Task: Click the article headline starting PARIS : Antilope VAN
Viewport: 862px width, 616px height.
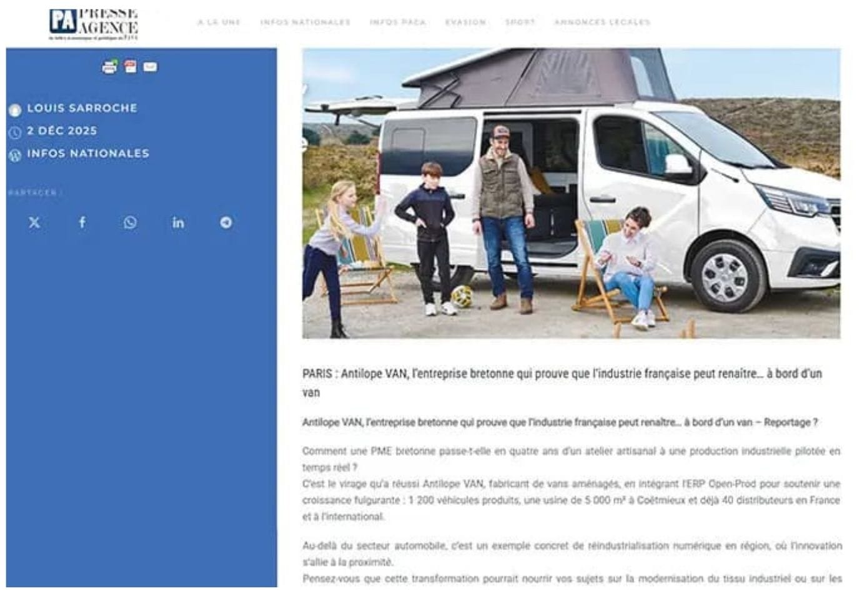Action: point(562,382)
